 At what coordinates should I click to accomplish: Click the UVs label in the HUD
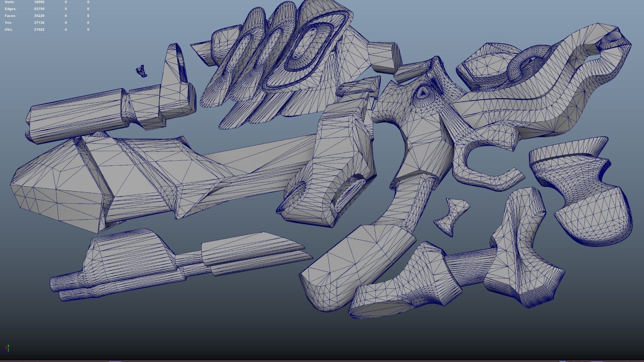(x=9, y=30)
